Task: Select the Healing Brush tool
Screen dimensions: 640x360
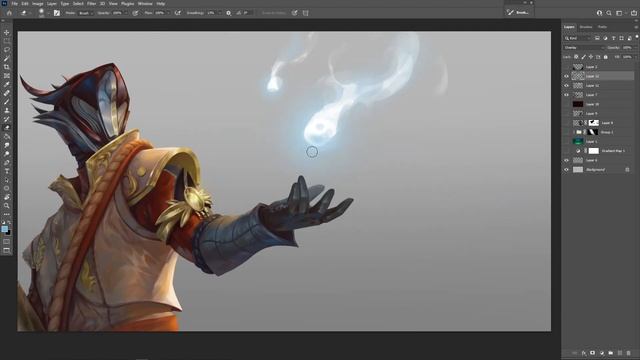Action: point(7,93)
